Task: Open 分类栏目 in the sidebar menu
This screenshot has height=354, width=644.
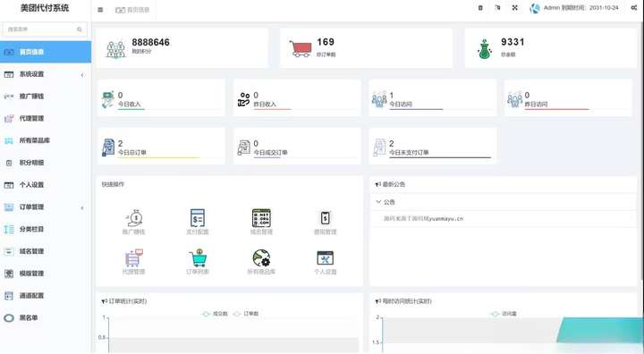Action: pyautogui.click(x=46, y=229)
